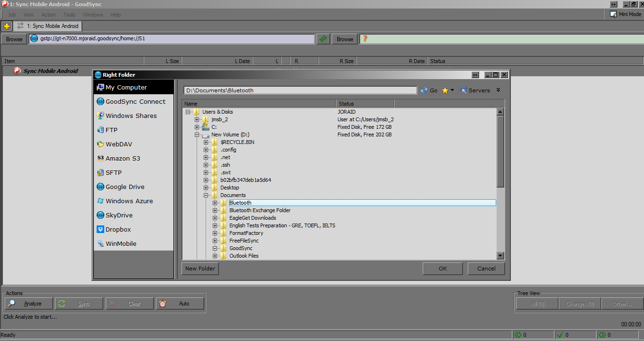Click the New Folder button
644x341 pixels.
tap(200, 269)
